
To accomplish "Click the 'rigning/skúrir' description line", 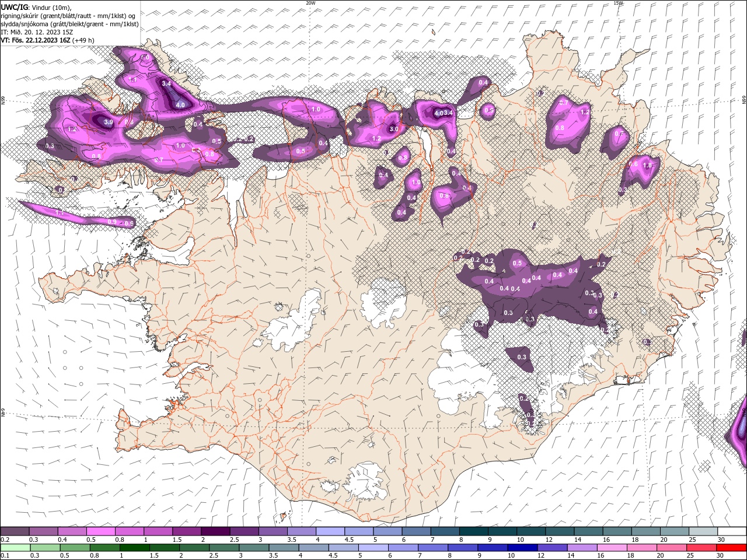I will (x=68, y=16).
